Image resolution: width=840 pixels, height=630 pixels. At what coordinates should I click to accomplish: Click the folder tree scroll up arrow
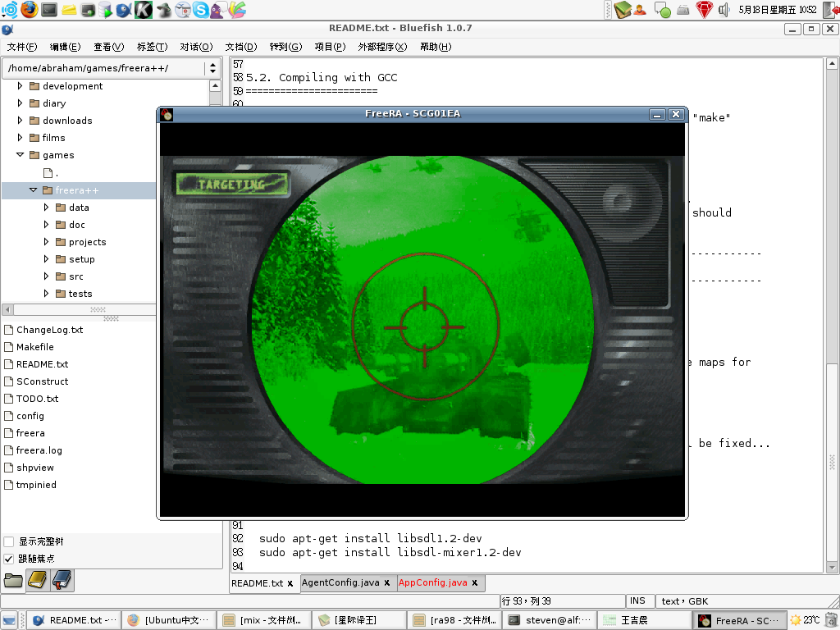coord(215,85)
